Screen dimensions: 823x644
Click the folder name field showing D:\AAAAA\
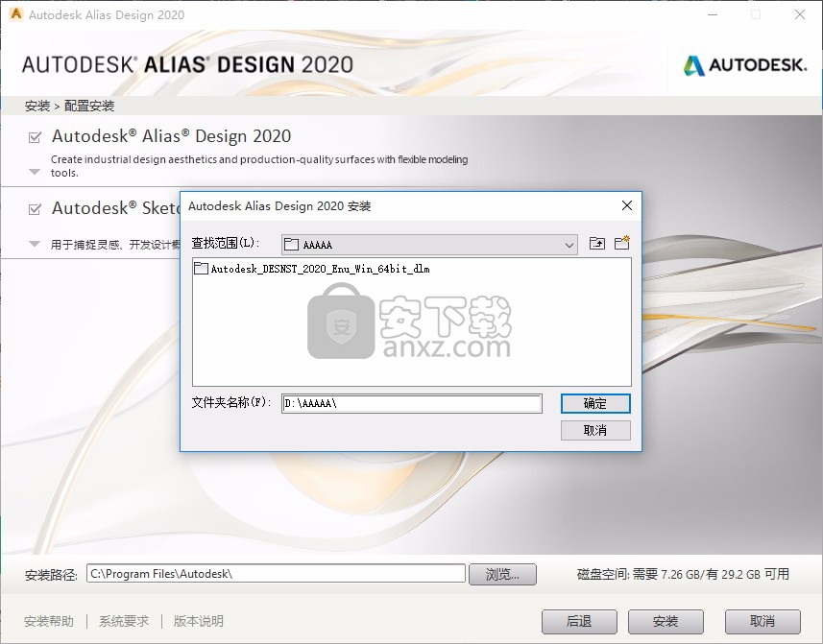click(x=411, y=403)
